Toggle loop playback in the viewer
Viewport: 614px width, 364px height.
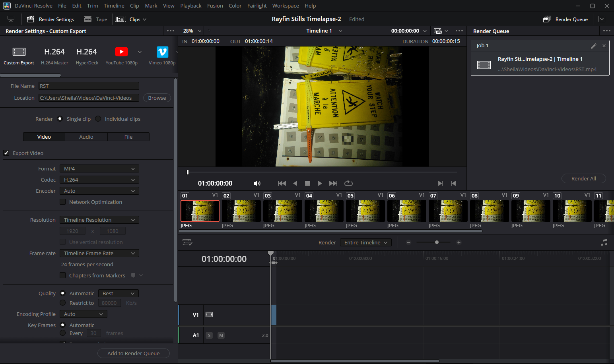(x=348, y=183)
